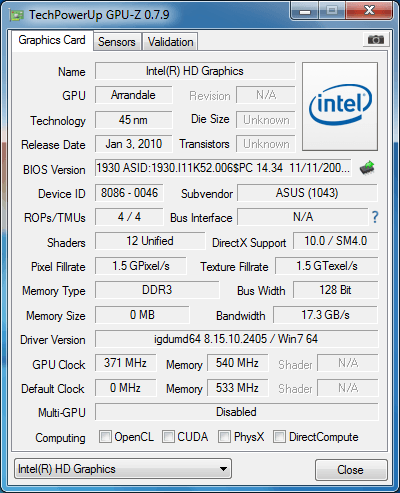This screenshot has width=400, height=493.
Task: Tick the DirectCompute checkbox
Action: [279, 437]
